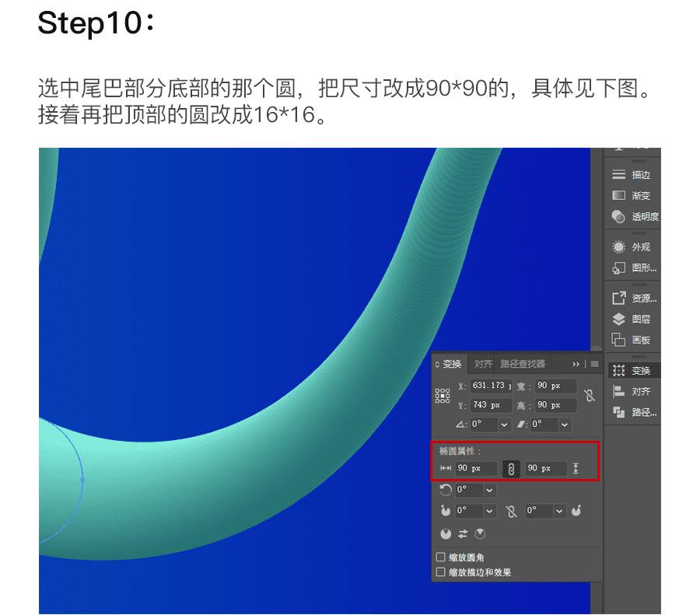Click the reference point grid in Transform panel

coord(443,396)
